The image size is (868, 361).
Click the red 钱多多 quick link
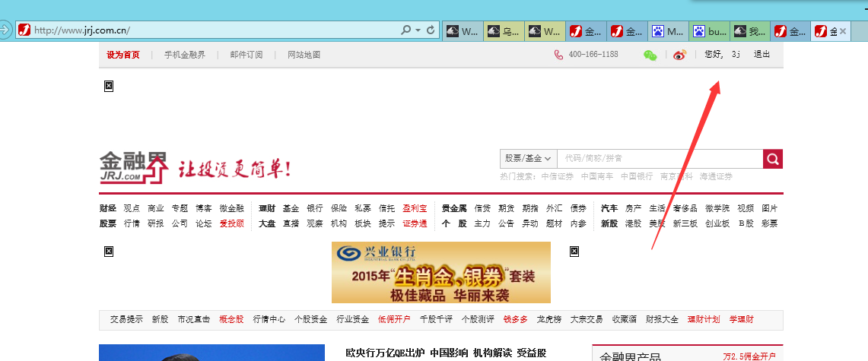515,319
